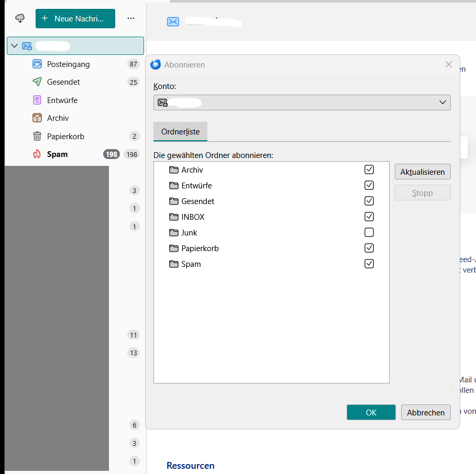Click the Entwürfe draft document icon

[x=37, y=100]
